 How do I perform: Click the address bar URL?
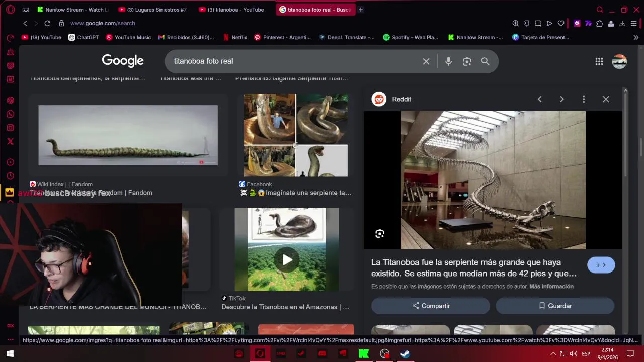coord(103,23)
